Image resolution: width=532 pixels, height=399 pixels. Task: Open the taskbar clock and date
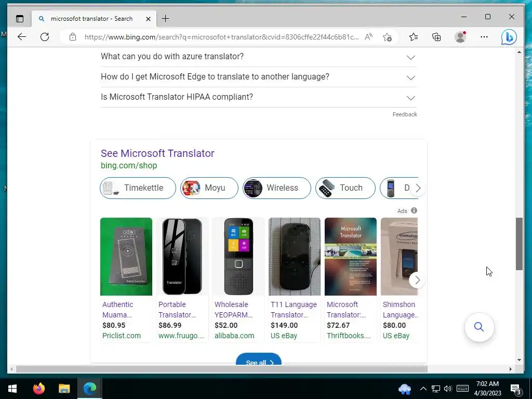tap(487, 389)
